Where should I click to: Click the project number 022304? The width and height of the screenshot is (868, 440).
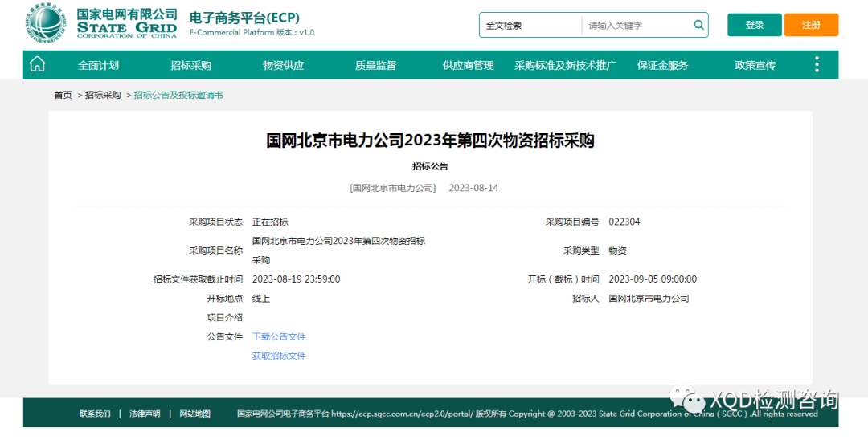click(x=624, y=222)
